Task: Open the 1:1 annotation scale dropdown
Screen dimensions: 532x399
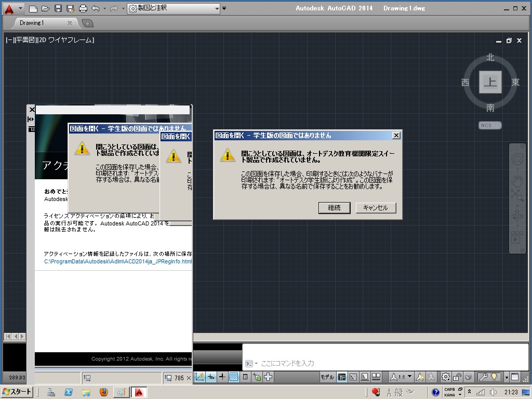Action: pos(401,377)
